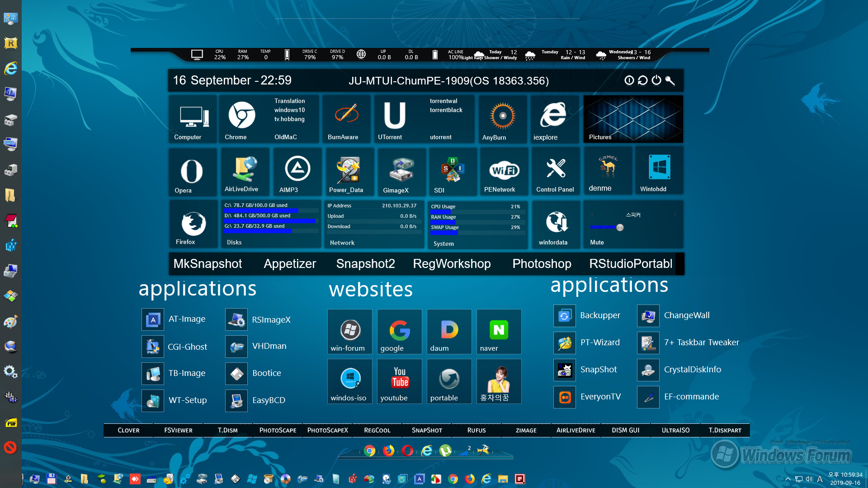Viewport: 868px width, 488px height.
Task: Select REGCOOL in bottom launcher bar
Action: point(377,431)
